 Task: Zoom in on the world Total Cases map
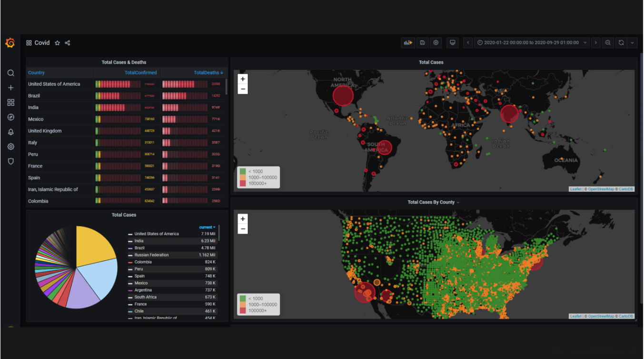pyautogui.click(x=243, y=79)
